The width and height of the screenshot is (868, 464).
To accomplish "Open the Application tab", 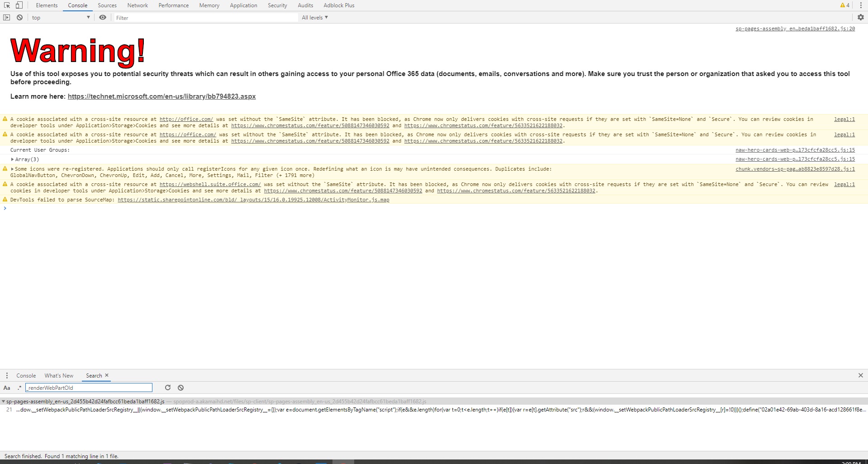I will pyautogui.click(x=243, y=5).
